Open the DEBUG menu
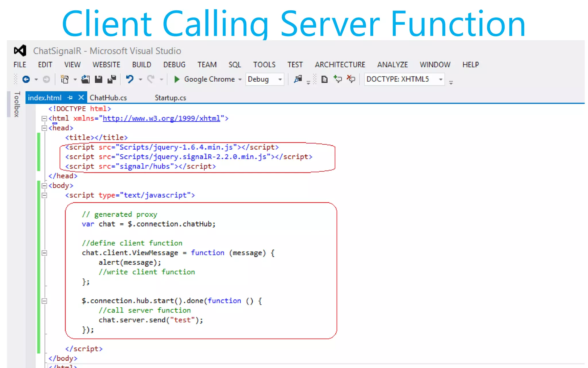 (174, 65)
